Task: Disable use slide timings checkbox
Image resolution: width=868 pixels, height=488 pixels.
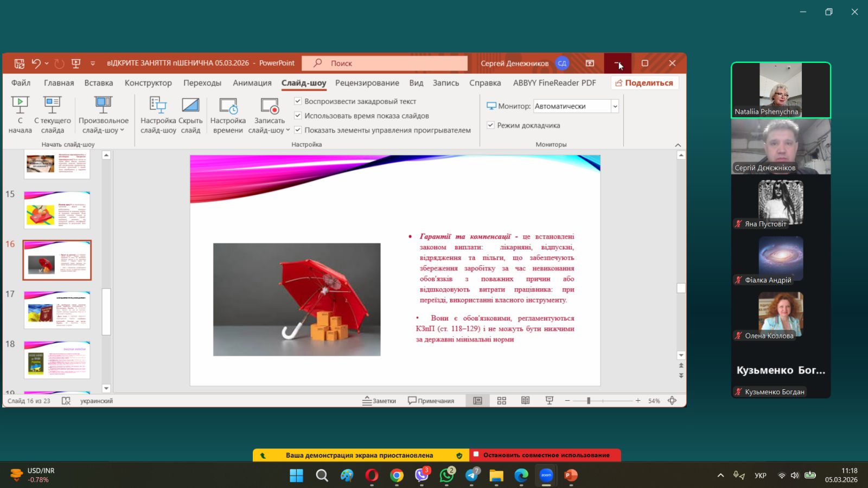Action: tap(298, 115)
